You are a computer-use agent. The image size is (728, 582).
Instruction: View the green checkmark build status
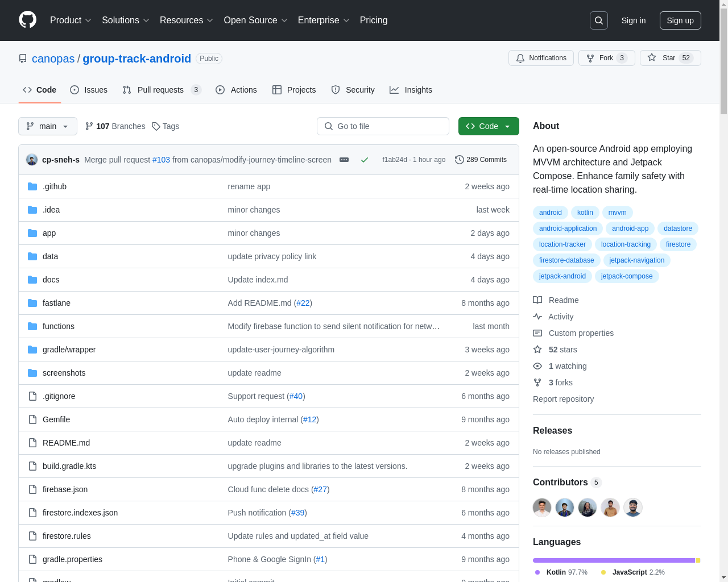point(365,160)
